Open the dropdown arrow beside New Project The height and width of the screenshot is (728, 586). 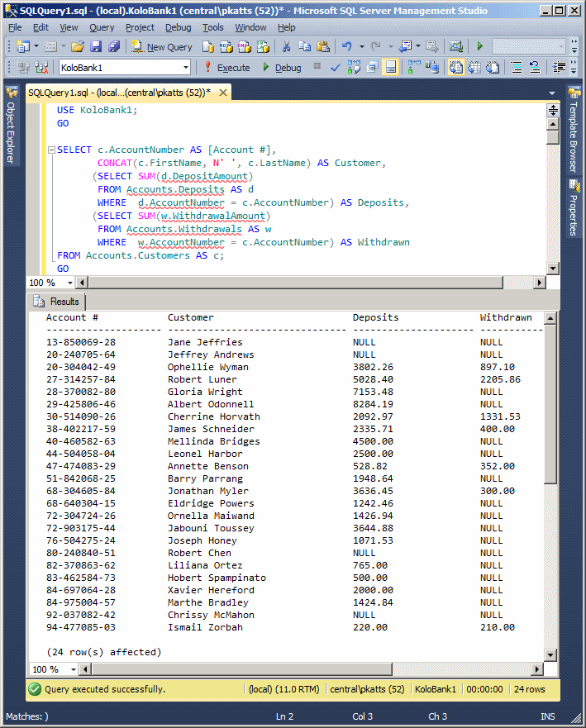(36, 46)
